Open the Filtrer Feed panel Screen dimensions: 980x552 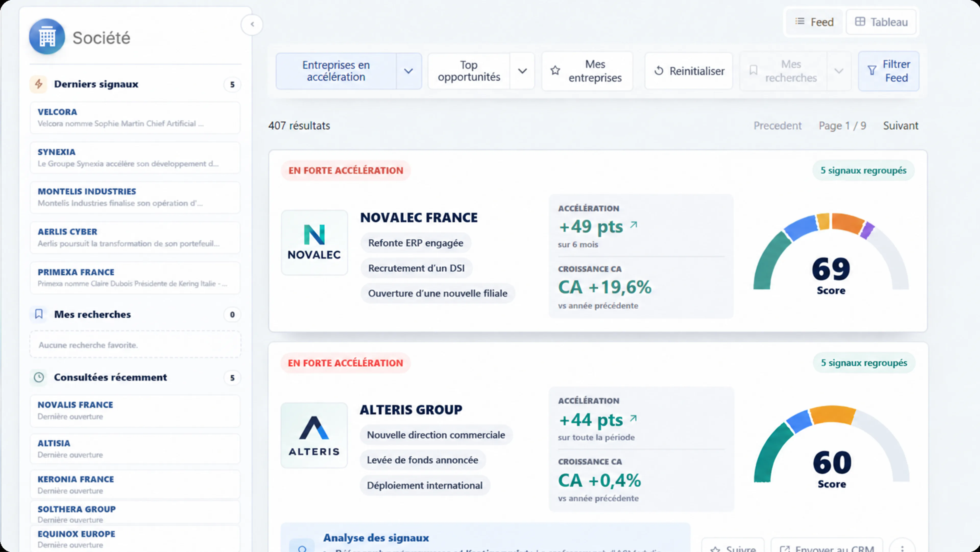889,71
